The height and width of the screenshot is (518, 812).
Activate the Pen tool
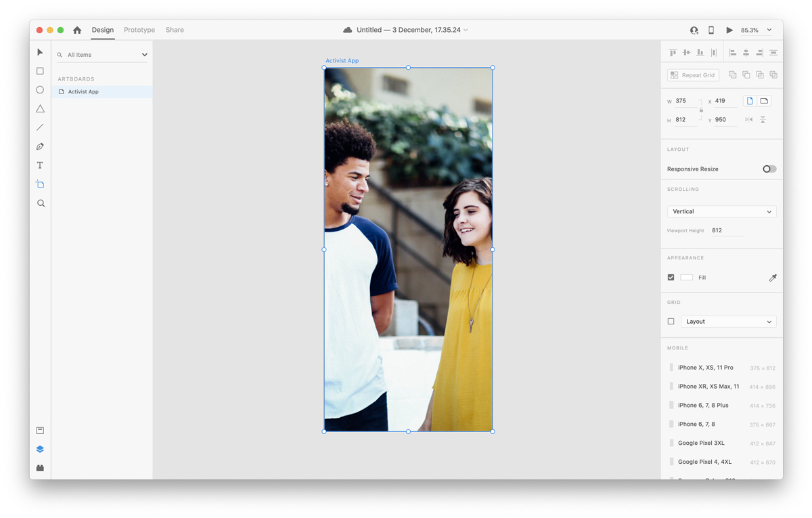40,147
